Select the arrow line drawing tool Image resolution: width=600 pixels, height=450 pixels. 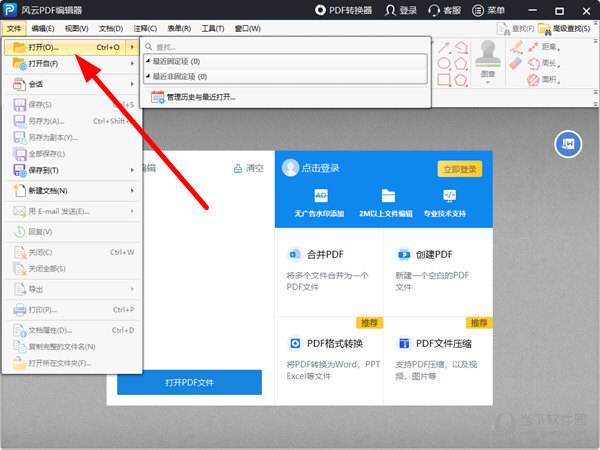tap(443, 47)
